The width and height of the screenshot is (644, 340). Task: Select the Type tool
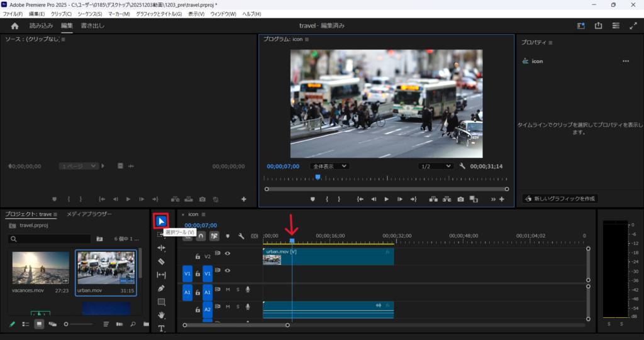162,328
